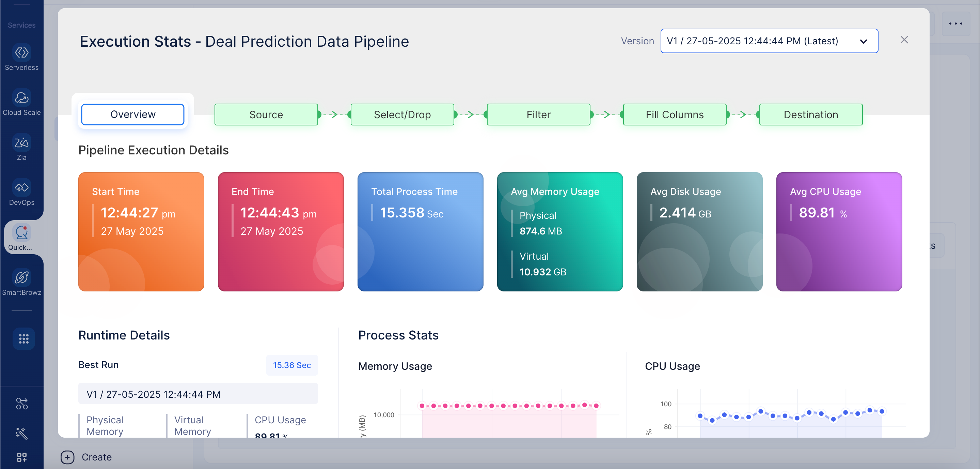Click the add-widget grid icon at the sidebar bottom
980x469 pixels.
pos(22,457)
